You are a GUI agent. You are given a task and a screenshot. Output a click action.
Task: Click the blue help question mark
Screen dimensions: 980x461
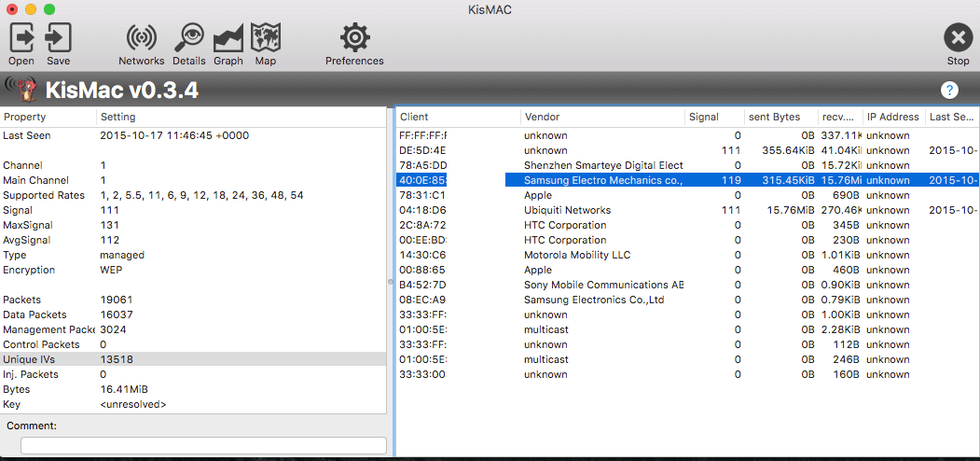(x=949, y=91)
